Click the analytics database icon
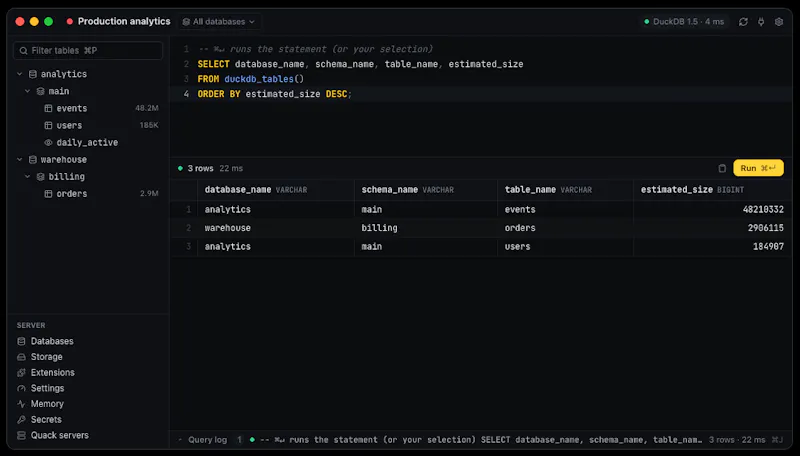 (33, 74)
